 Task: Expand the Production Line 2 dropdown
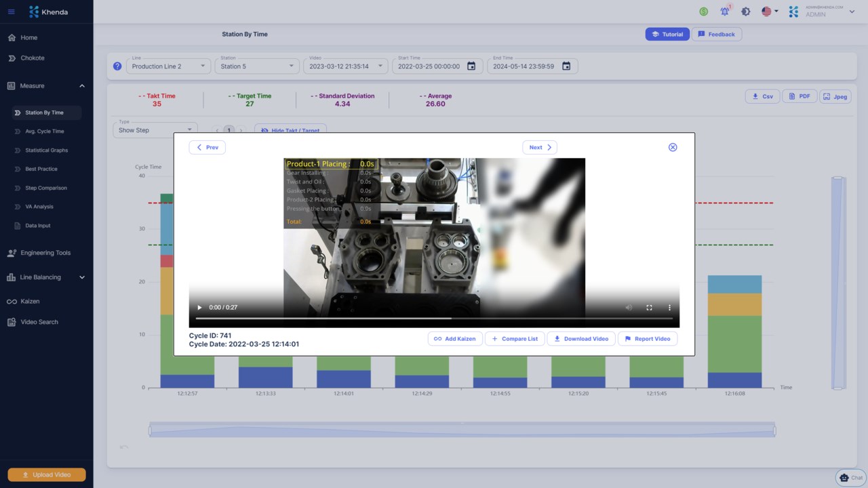(x=168, y=66)
